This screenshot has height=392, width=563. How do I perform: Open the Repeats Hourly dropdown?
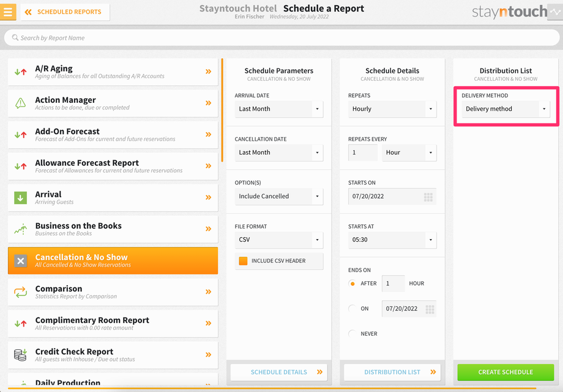click(392, 109)
